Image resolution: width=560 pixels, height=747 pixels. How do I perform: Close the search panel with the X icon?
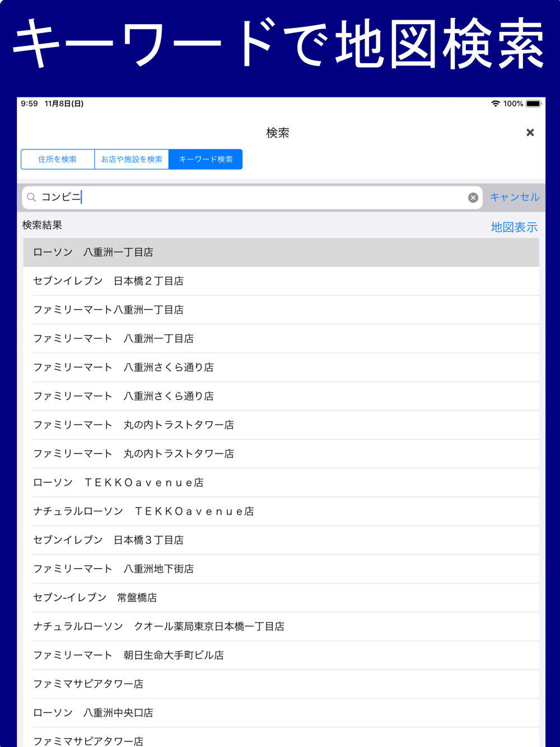coord(530,133)
